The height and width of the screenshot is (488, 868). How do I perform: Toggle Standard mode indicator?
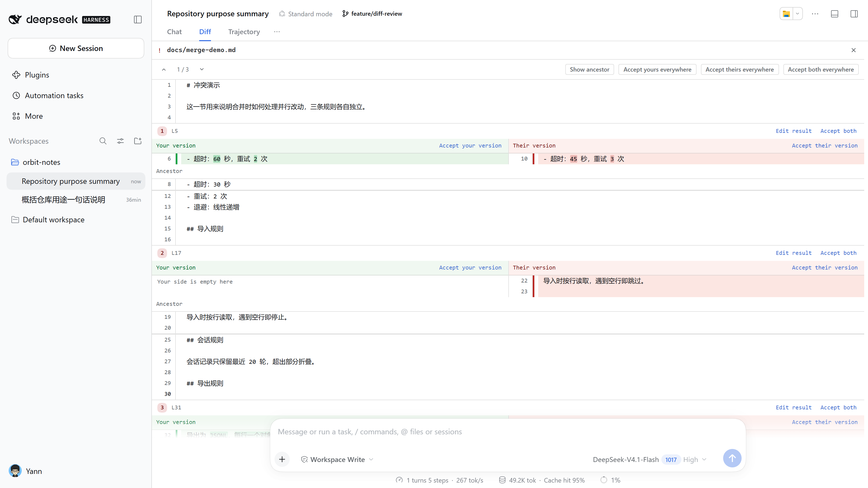[306, 14]
